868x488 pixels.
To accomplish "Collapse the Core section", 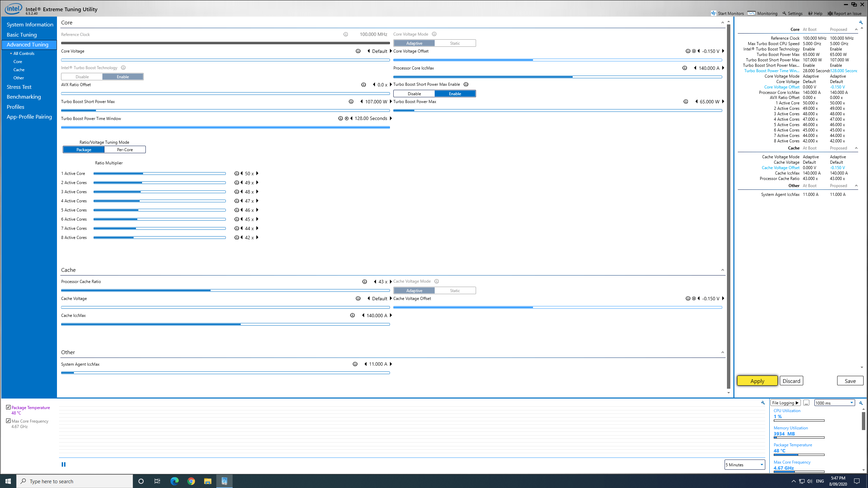I will coord(722,23).
